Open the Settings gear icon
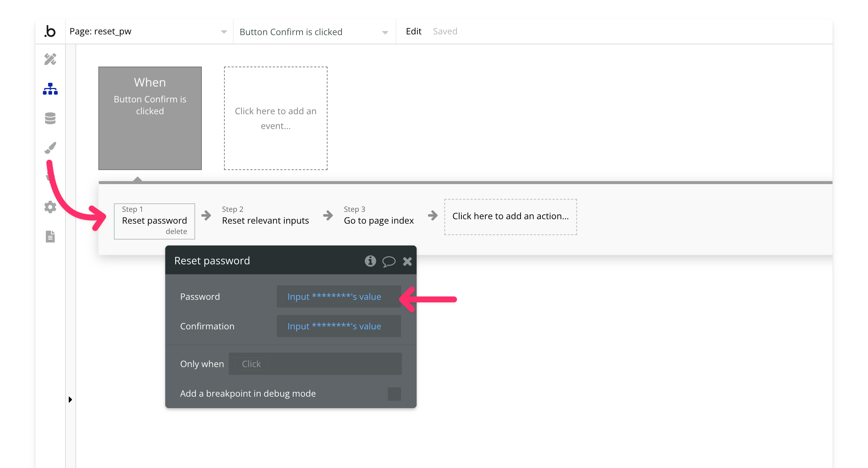 pyautogui.click(x=50, y=207)
